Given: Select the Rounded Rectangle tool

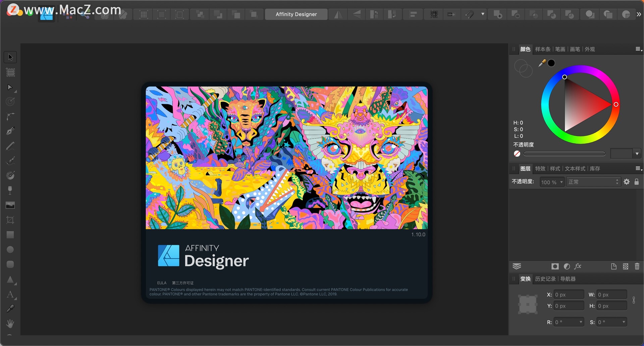Looking at the screenshot, I should click(10, 265).
